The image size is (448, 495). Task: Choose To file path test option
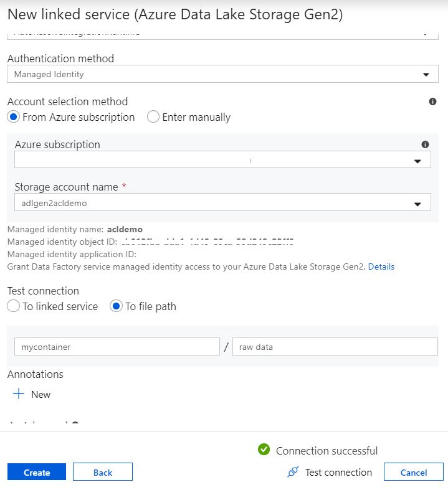(116, 306)
